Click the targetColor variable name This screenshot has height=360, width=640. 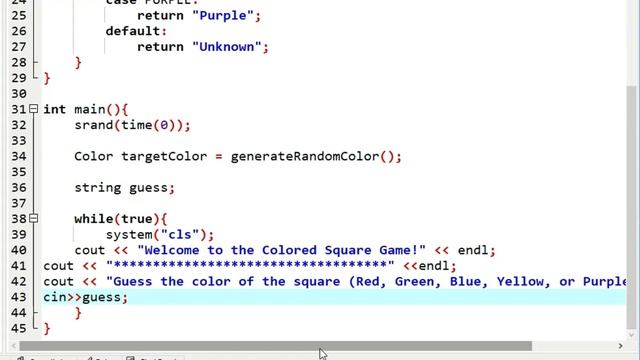pos(164,156)
